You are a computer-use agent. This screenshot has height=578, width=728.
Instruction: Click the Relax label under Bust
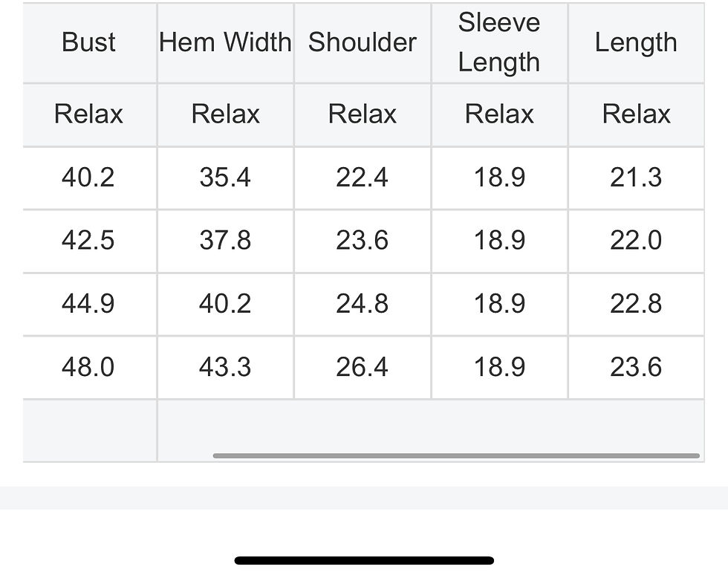point(88,114)
